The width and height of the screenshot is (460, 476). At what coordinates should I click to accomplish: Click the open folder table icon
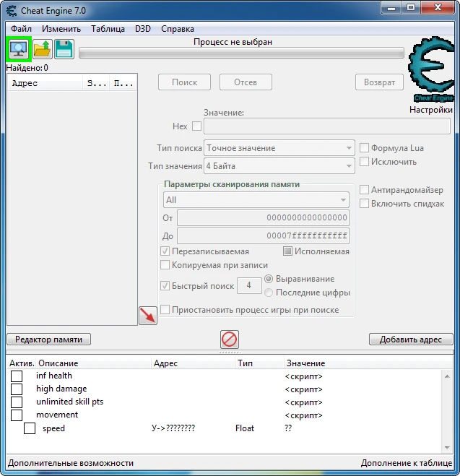click(42, 49)
